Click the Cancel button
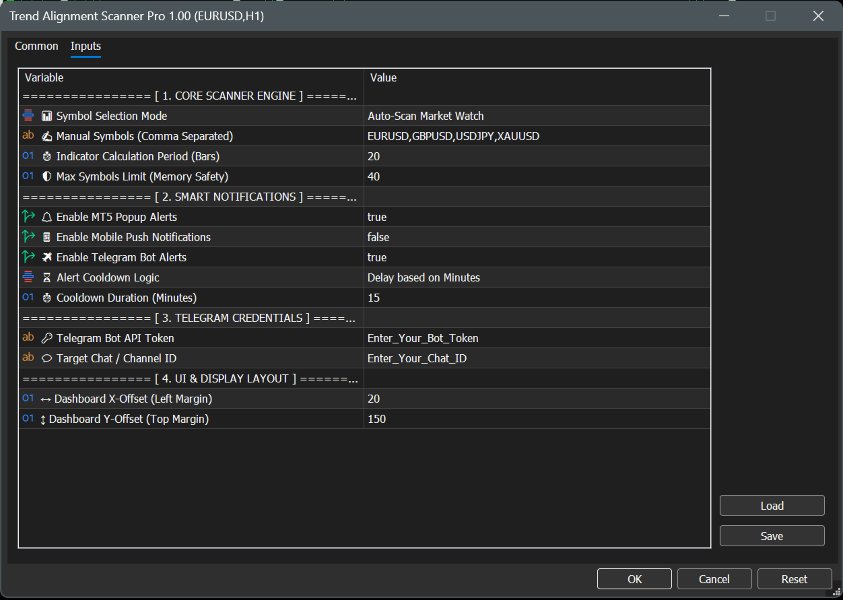Image resolution: width=843 pixels, height=600 pixels. click(x=714, y=579)
